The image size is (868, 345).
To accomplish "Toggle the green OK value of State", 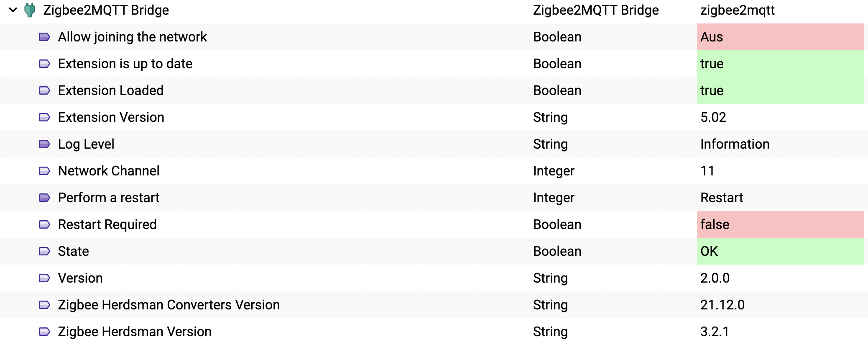I will (780, 251).
